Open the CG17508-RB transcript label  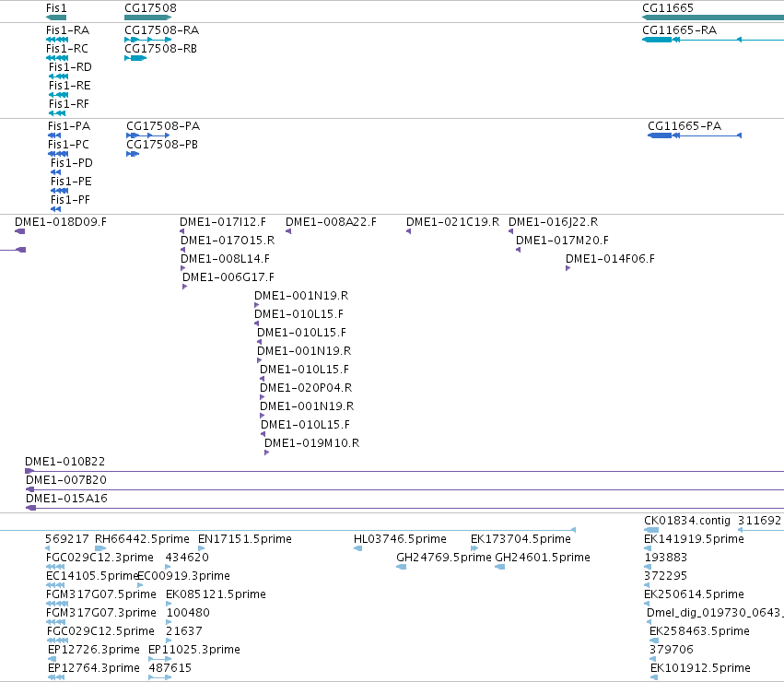[x=160, y=49]
